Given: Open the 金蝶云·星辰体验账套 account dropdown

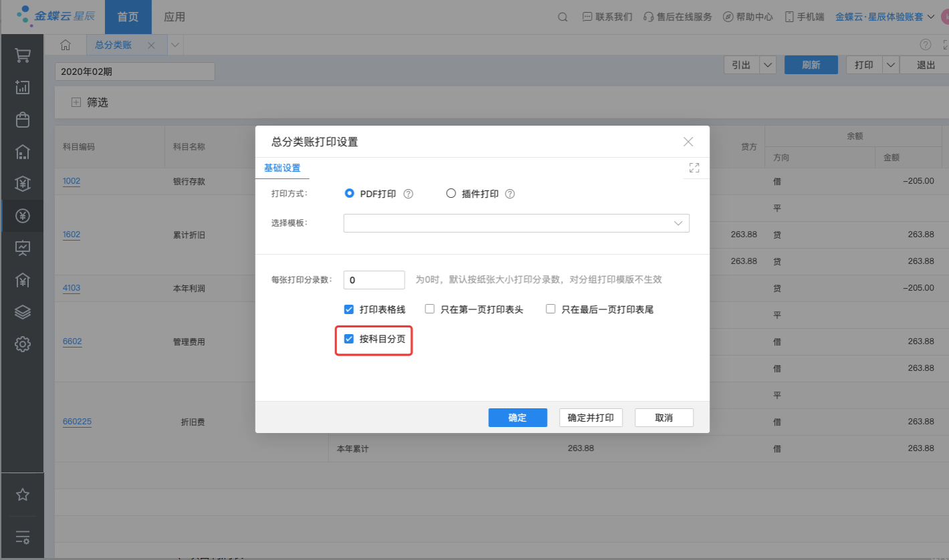Looking at the screenshot, I should (x=885, y=17).
